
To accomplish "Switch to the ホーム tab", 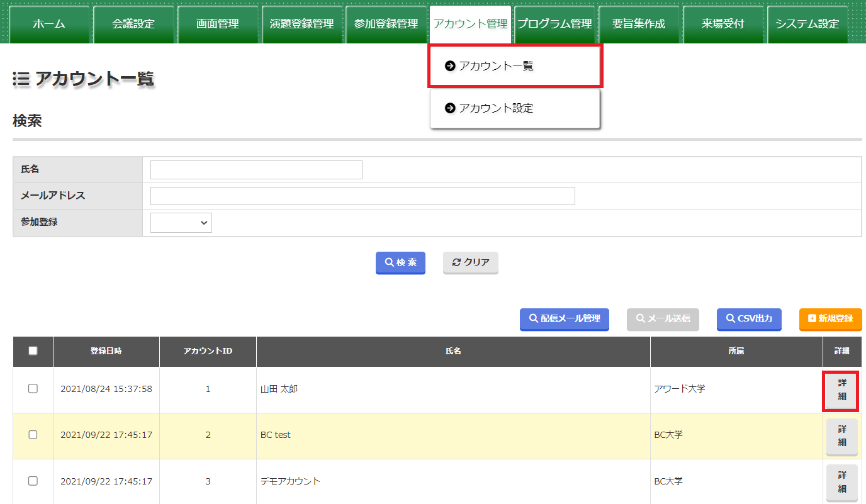I will [x=49, y=24].
